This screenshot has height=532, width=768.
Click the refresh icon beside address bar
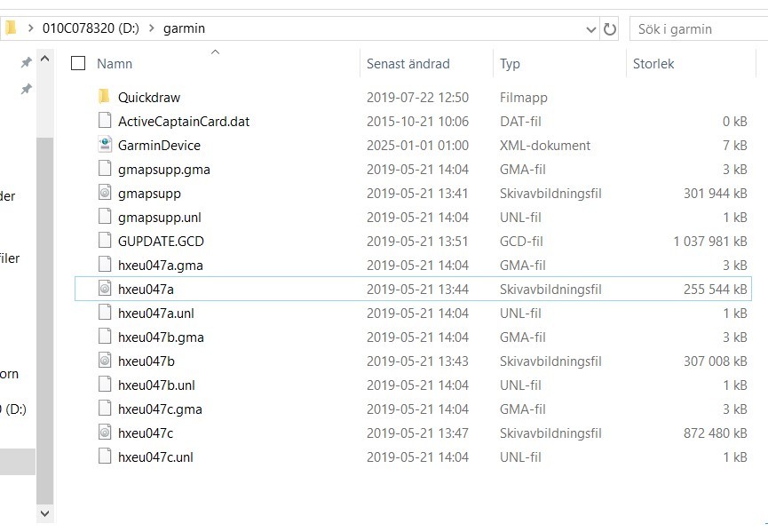click(x=609, y=29)
